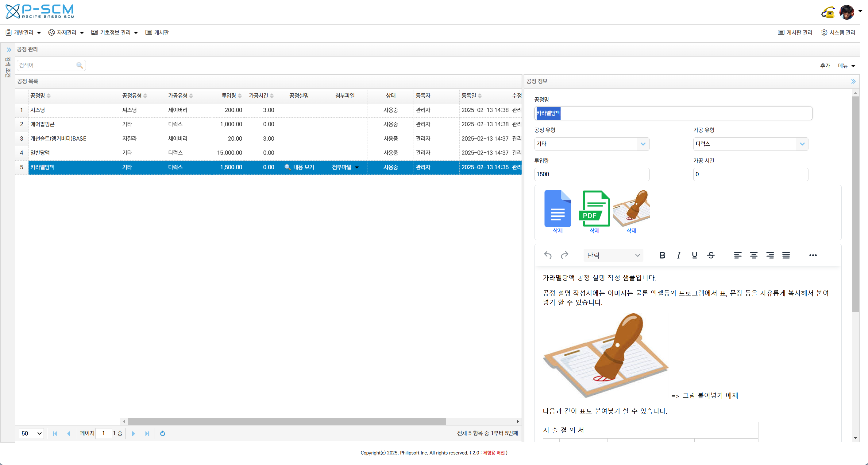The width and height of the screenshot is (868, 465).
Task: Click the grid horizontal scrollbar
Action: [x=287, y=421]
